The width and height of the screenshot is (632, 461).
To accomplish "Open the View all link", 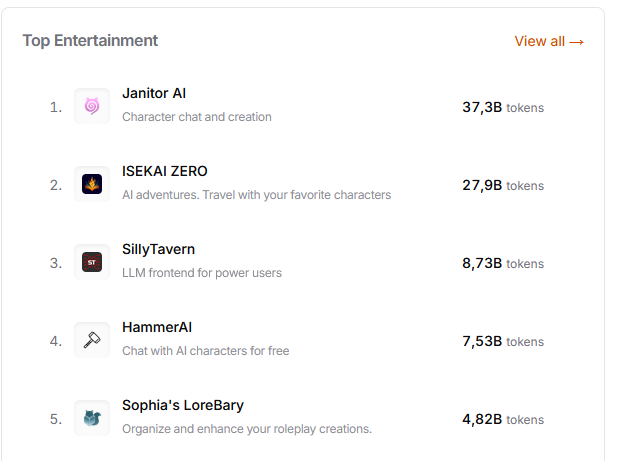I will (549, 41).
